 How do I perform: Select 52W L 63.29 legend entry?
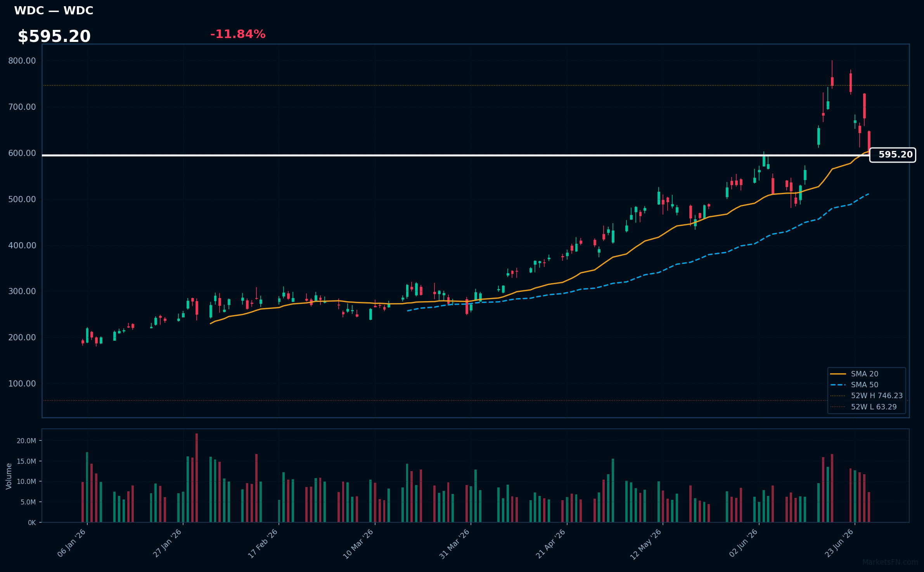[863, 407]
